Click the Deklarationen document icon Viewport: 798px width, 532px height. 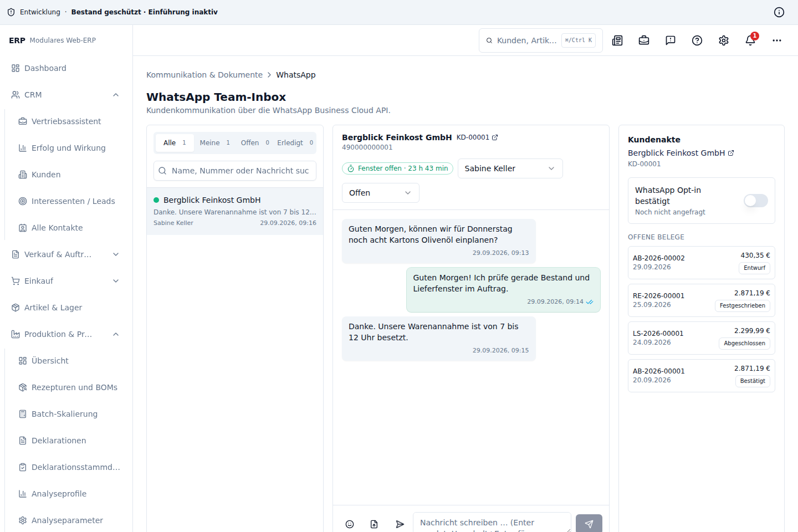(23, 441)
